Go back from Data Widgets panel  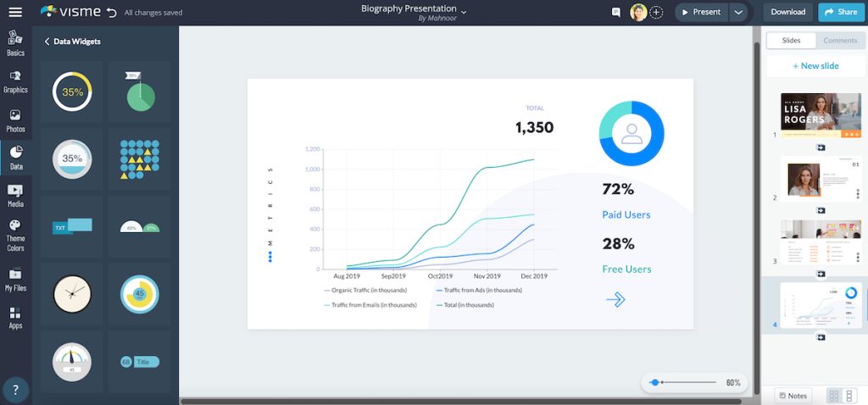coord(47,41)
